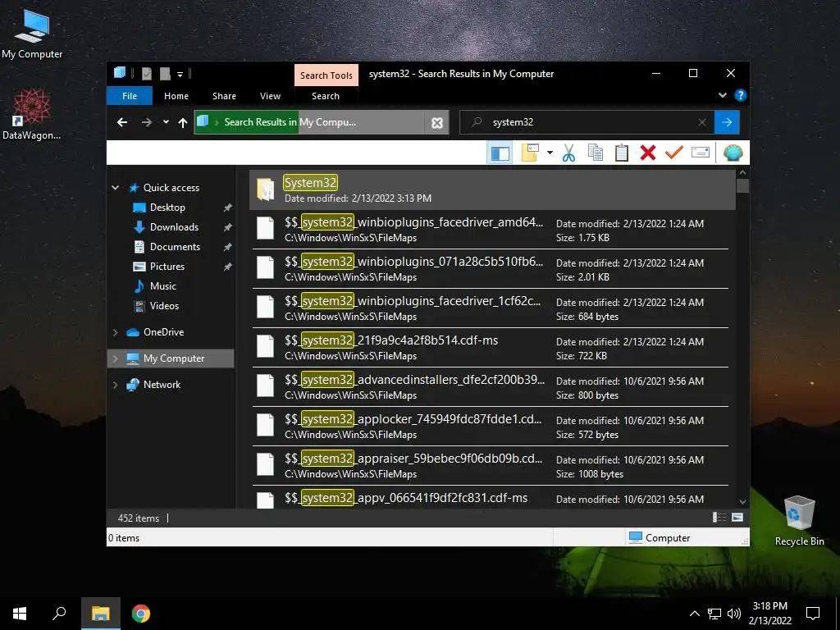Image resolution: width=840 pixels, height=630 pixels.
Task: Click the red X Delete icon
Action: (x=648, y=153)
